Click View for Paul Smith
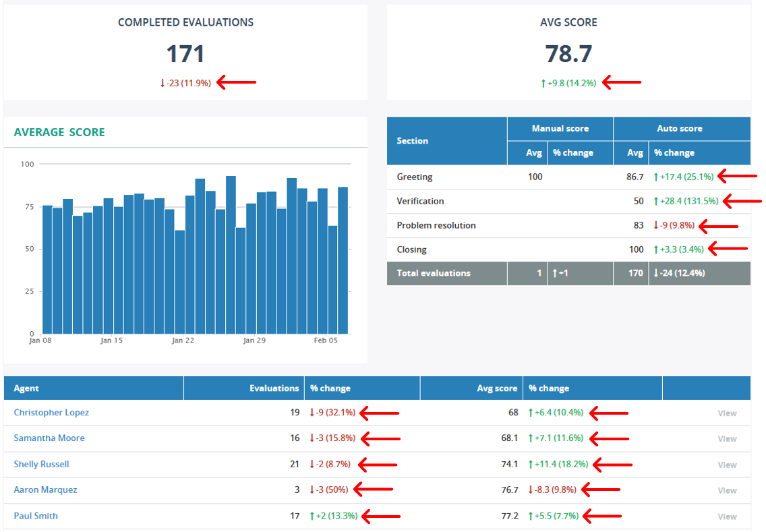Image resolution: width=766 pixels, height=532 pixels. [727, 516]
